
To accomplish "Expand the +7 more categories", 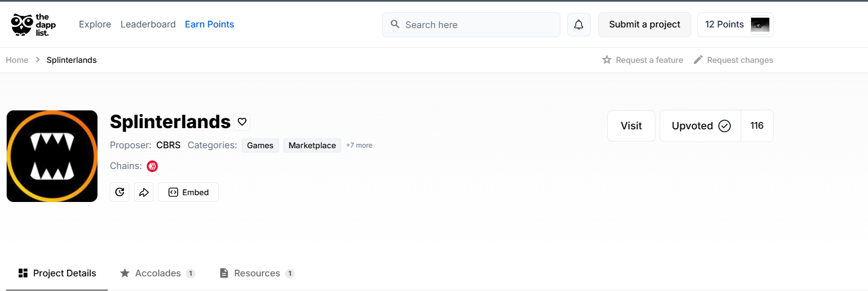I will (359, 145).
